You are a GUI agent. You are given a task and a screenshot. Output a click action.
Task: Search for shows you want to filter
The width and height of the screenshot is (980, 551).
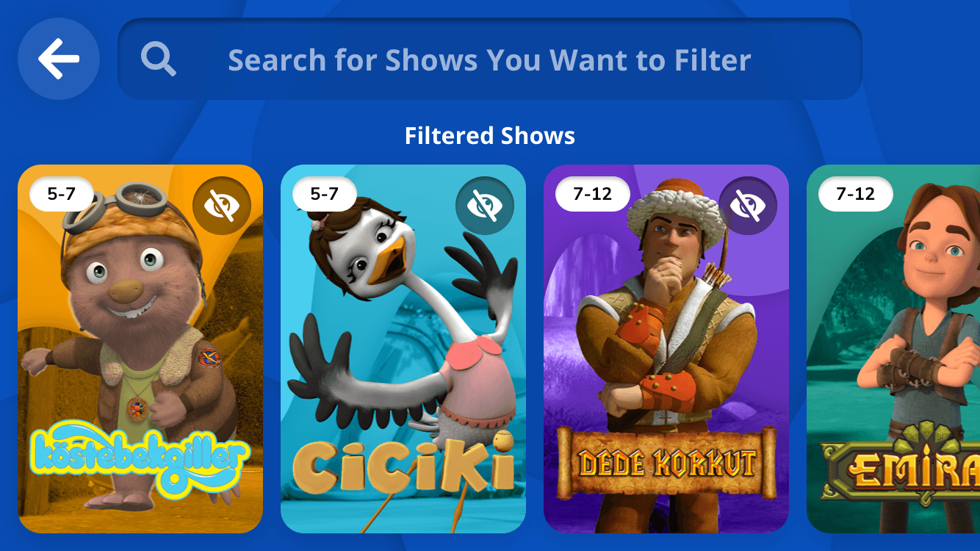[489, 59]
